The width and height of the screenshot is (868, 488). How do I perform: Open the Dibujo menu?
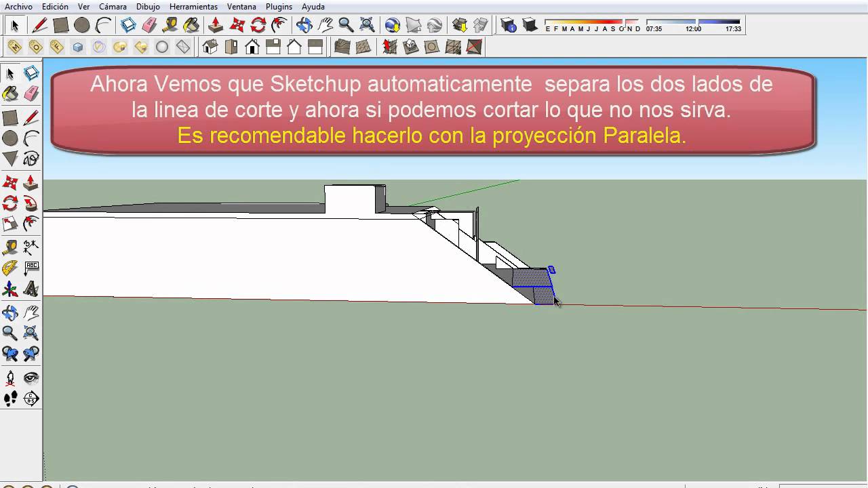148,7
